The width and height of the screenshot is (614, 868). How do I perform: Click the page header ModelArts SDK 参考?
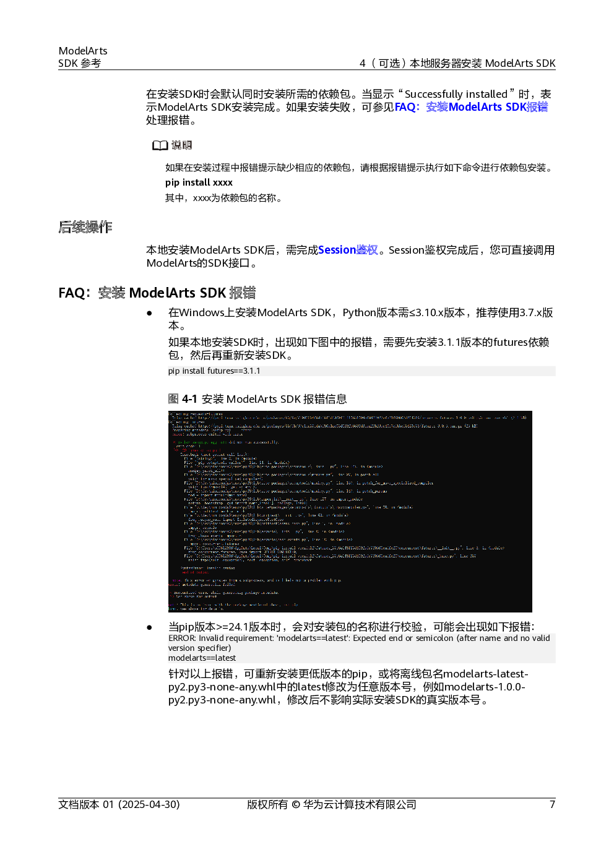coord(83,57)
